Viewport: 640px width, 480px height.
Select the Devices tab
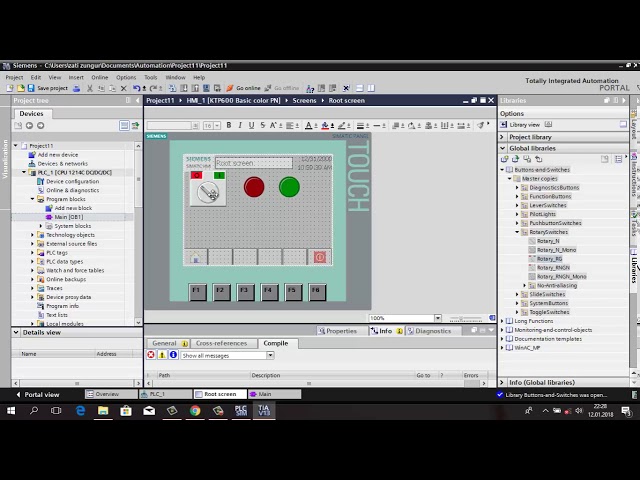click(x=31, y=113)
